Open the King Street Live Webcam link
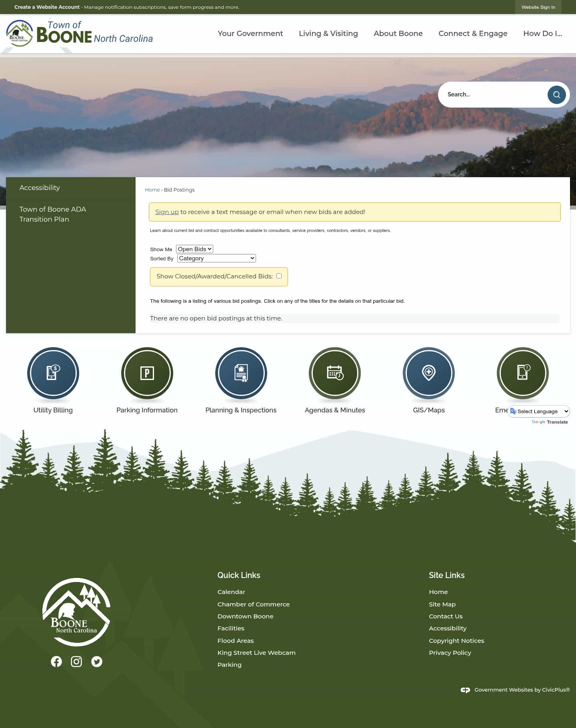Image resolution: width=576 pixels, height=728 pixels. 256,653
